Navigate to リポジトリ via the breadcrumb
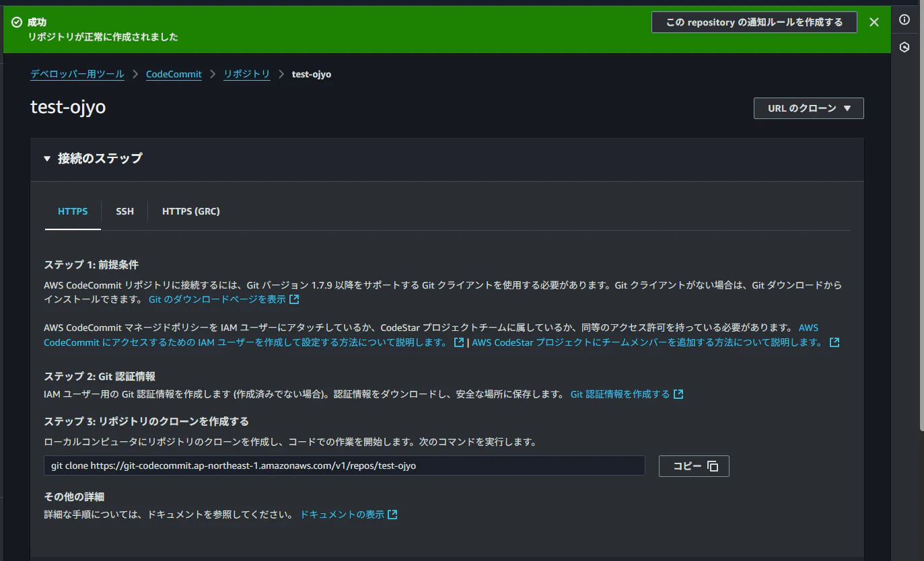 [246, 74]
